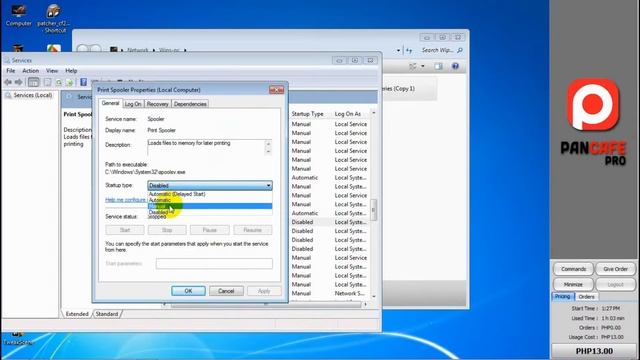The width and height of the screenshot is (640, 360).
Task: Switch to the Extended view tab
Action: [x=77, y=314]
